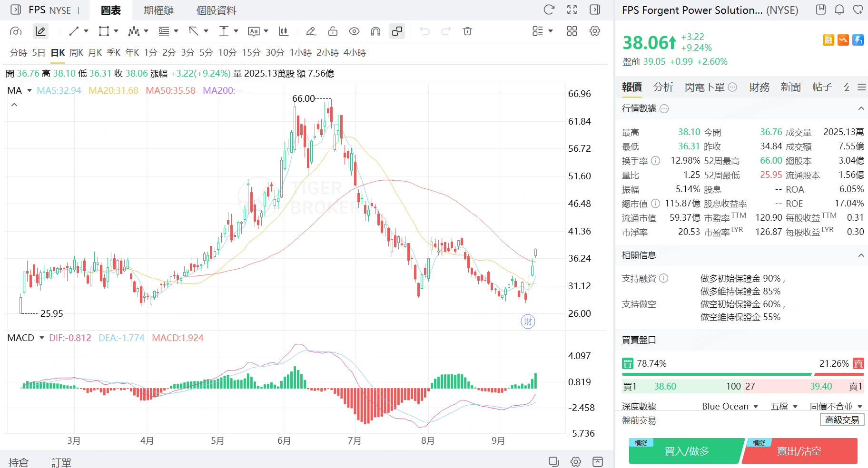The width and height of the screenshot is (868, 468).
Task: Select the wave pattern drawing tool
Action: [x=134, y=31]
